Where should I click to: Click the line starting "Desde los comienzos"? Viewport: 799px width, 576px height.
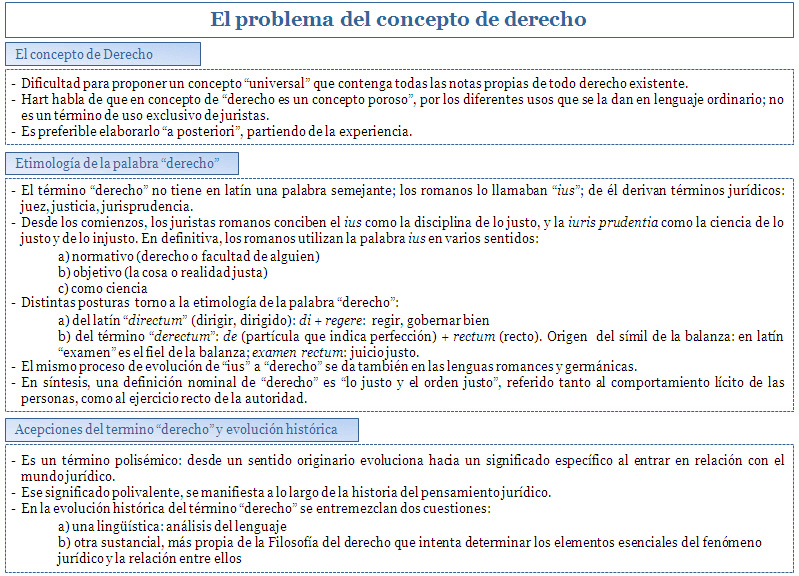click(400, 222)
